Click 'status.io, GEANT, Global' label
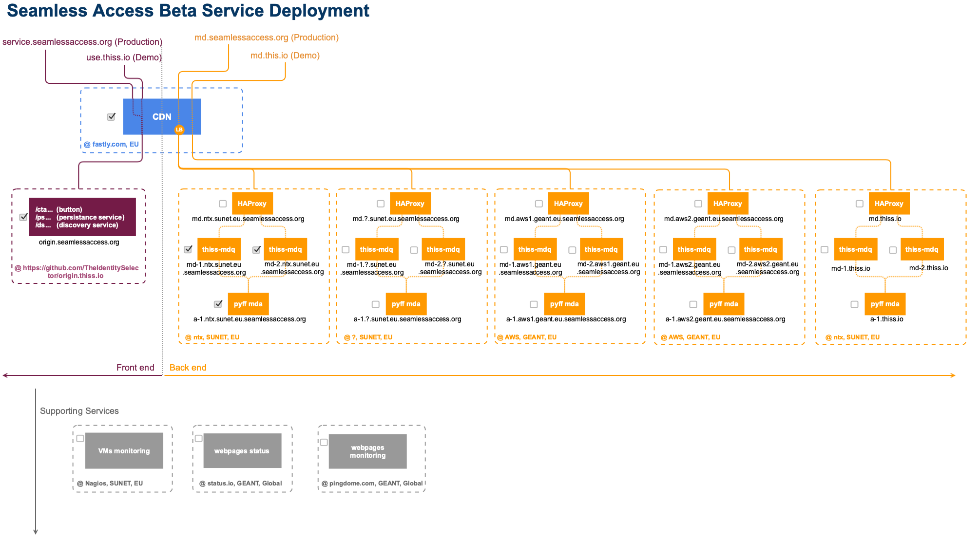The image size is (980, 559). [241, 484]
